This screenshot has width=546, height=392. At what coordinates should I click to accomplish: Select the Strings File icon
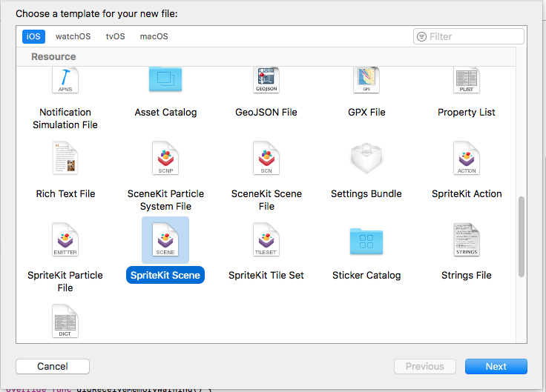coord(467,239)
